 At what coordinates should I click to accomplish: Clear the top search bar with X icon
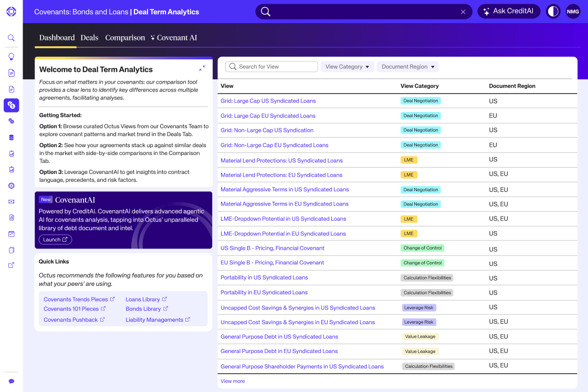[463, 12]
